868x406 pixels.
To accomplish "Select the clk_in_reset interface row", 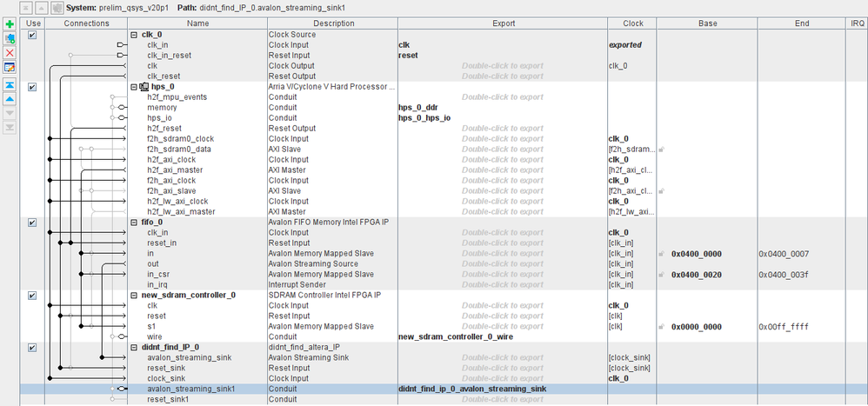I will click(x=170, y=56).
